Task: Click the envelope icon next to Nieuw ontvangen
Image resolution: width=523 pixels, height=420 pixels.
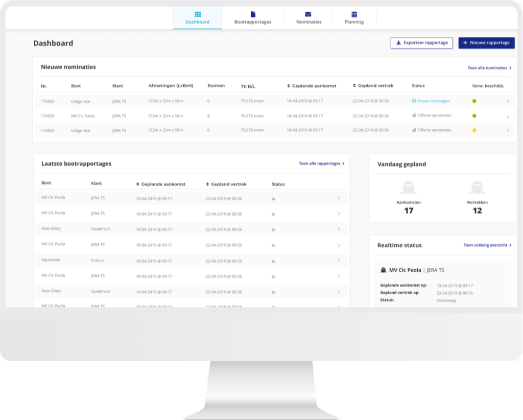Action: coord(414,101)
